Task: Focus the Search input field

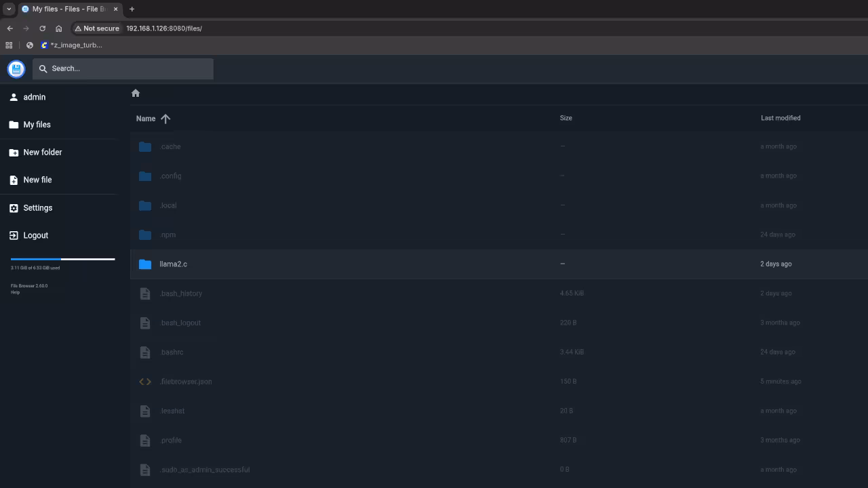Action: [x=129, y=68]
